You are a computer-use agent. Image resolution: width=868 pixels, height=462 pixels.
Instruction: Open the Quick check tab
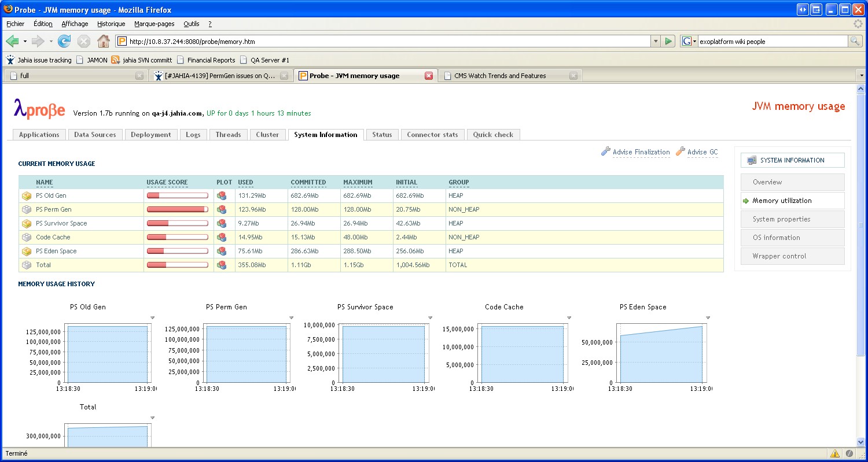tap(493, 135)
